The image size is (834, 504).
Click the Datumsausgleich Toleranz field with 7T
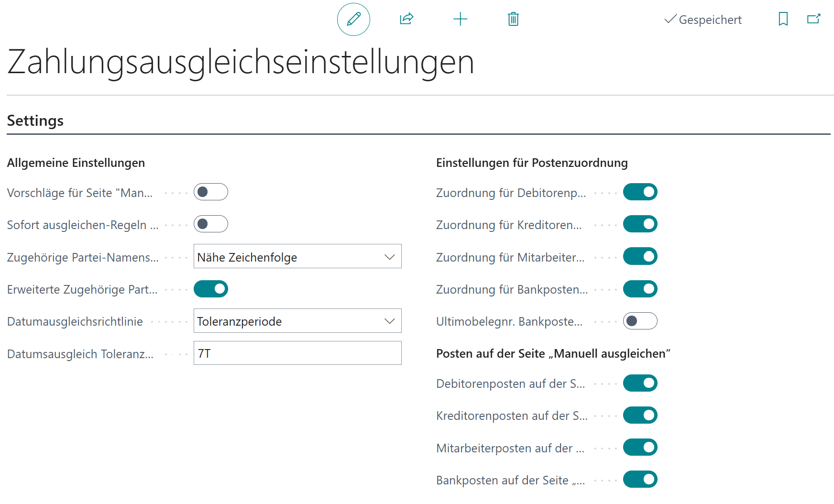(297, 353)
